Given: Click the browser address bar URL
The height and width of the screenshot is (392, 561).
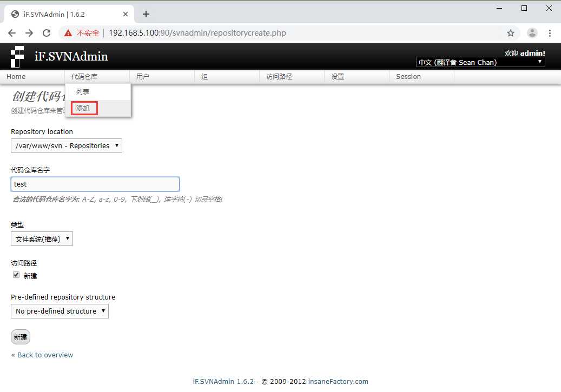Looking at the screenshot, I should [197, 33].
